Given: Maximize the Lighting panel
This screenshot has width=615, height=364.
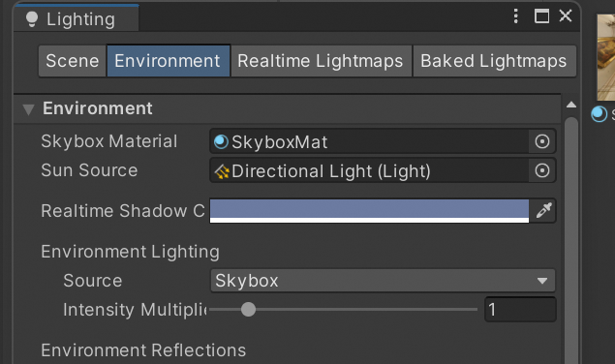Looking at the screenshot, I should 541,16.
